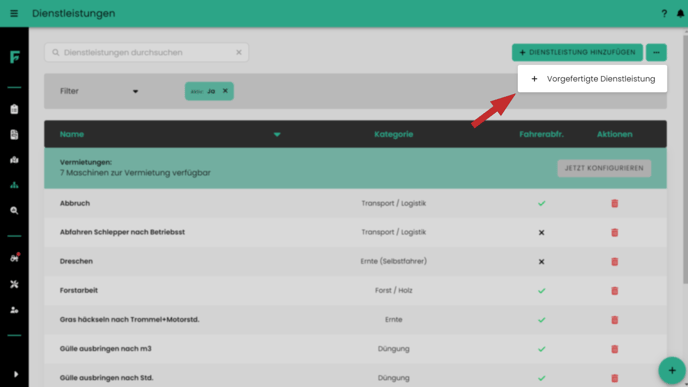Open Gülle ausbringen nach m3 row
This screenshot has width=688, height=387.
[355, 349]
